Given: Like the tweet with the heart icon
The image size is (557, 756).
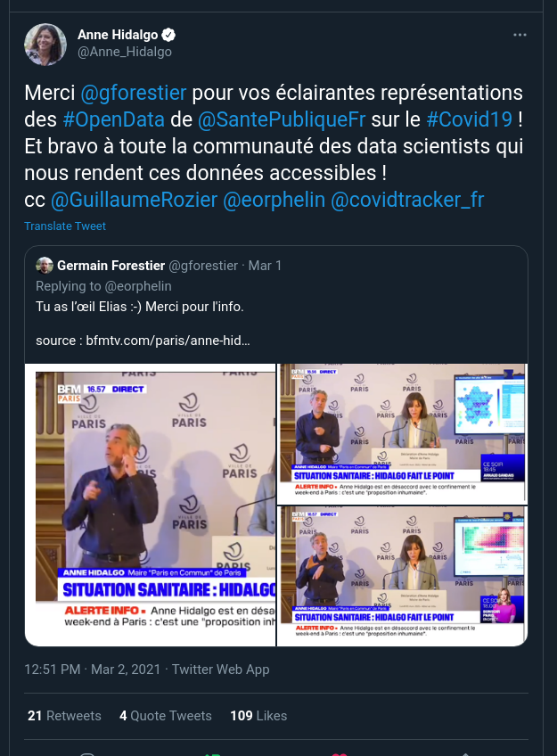Looking at the screenshot, I should pos(339,753).
